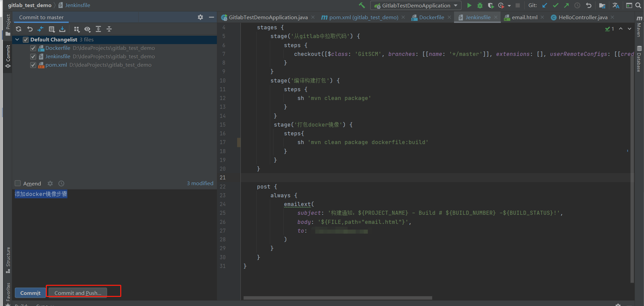Click inspection widget with checkmark 1

pyautogui.click(x=610, y=29)
